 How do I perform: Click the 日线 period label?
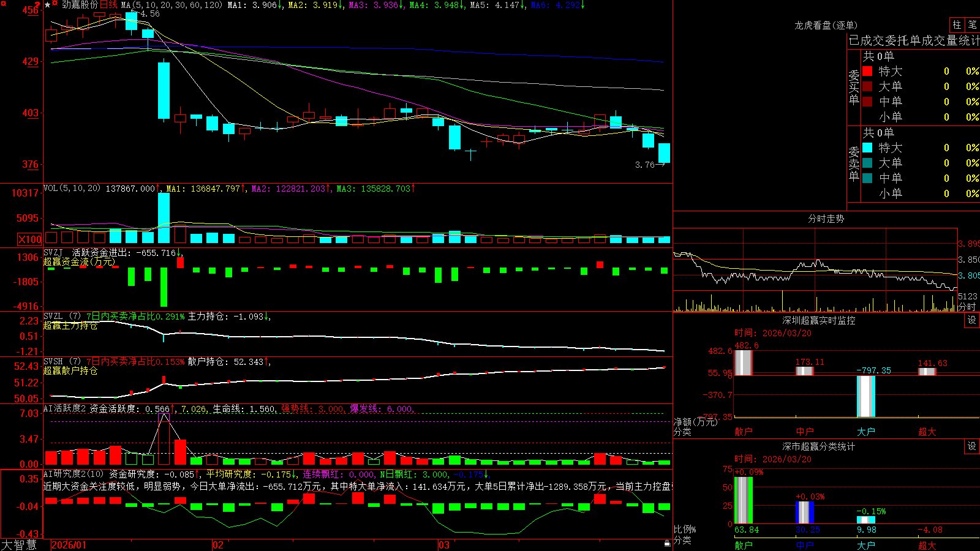pyautogui.click(x=109, y=5)
